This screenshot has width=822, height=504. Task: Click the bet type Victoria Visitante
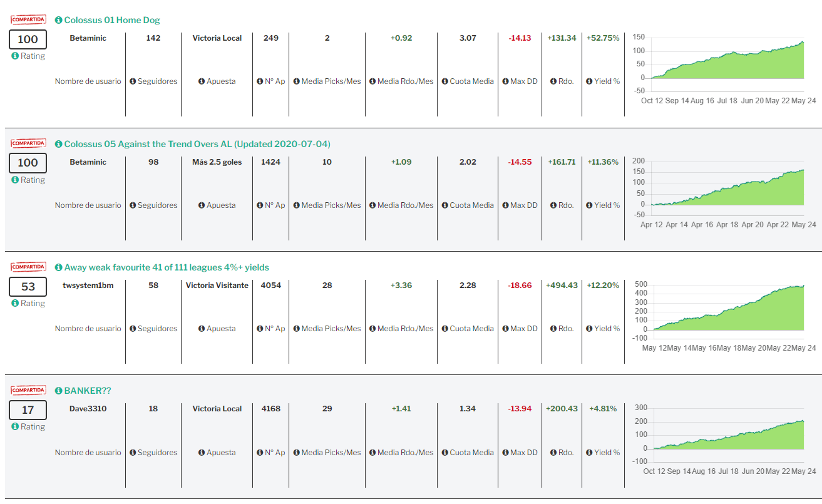click(217, 285)
